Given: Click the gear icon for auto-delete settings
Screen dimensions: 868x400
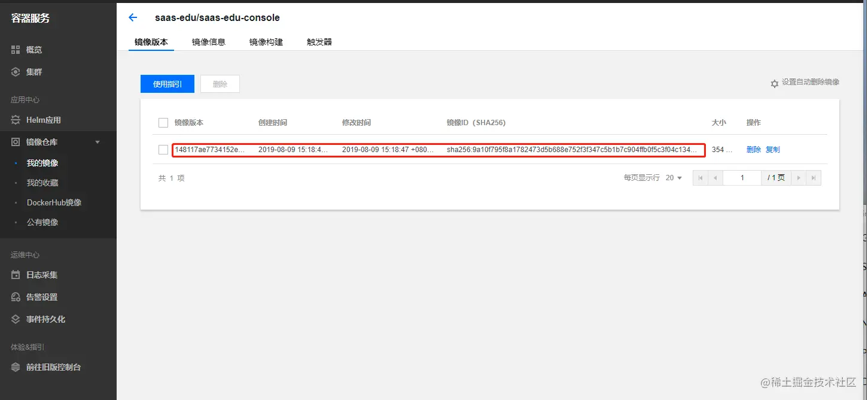Looking at the screenshot, I should 775,84.
